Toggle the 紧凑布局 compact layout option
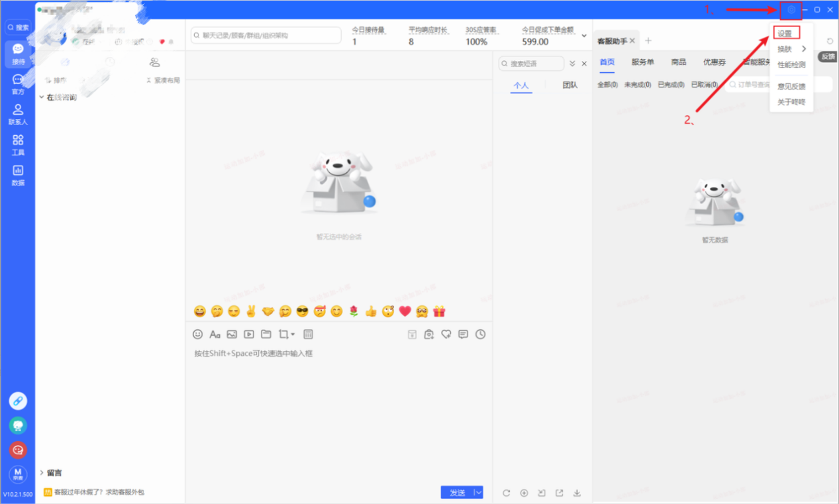The height and width of the screenshot is (504, 839). 163,80
